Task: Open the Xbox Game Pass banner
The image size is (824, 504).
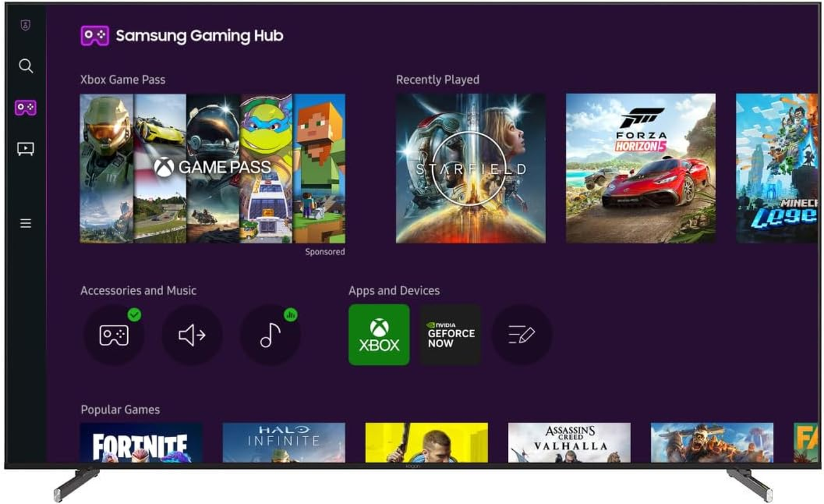Action: 212,166
